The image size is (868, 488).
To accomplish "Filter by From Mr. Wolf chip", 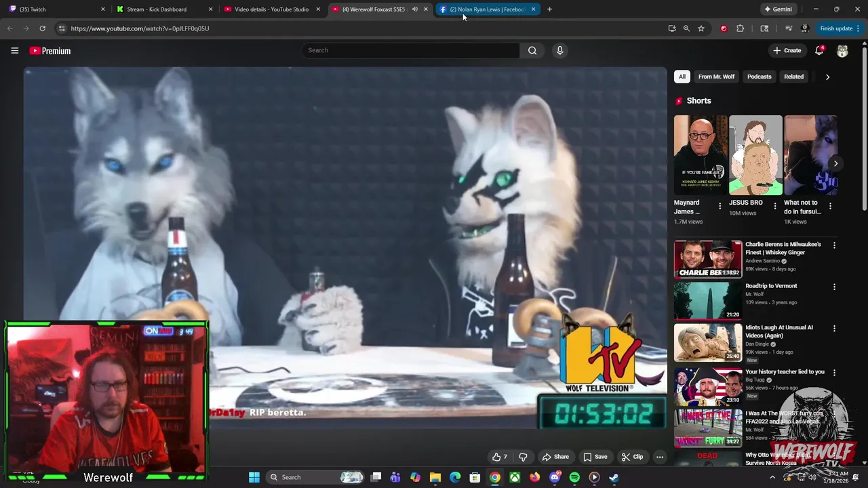I will 716,77.
